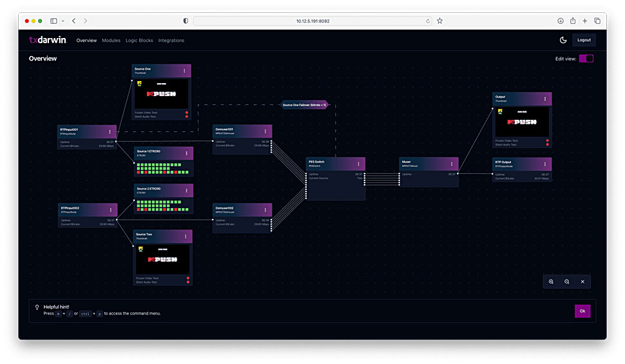
Task: Click the browser back arrow
Action: (73, 21)
